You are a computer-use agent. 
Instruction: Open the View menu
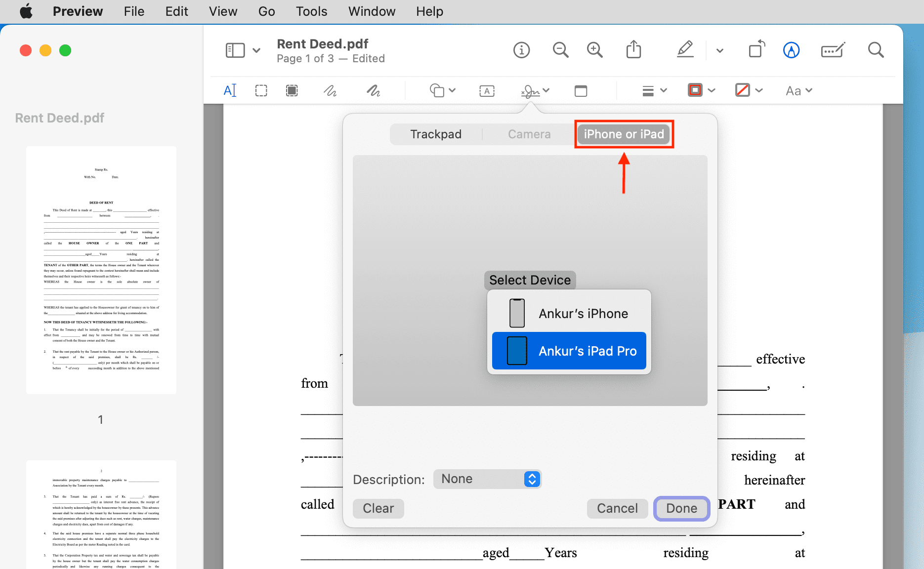(223, 11)
